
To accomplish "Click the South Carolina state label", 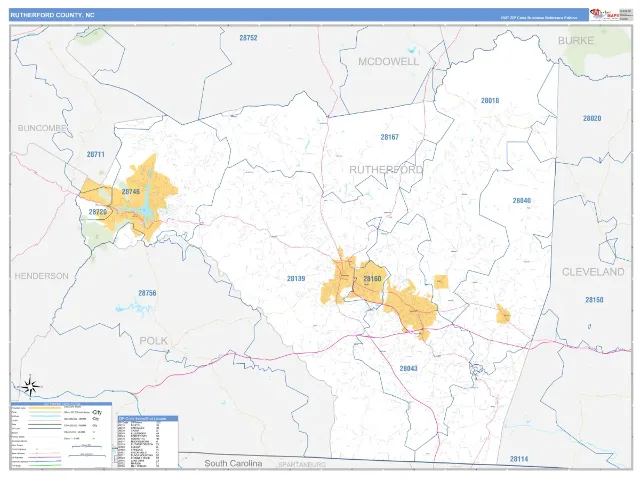I will pos(233,463).
